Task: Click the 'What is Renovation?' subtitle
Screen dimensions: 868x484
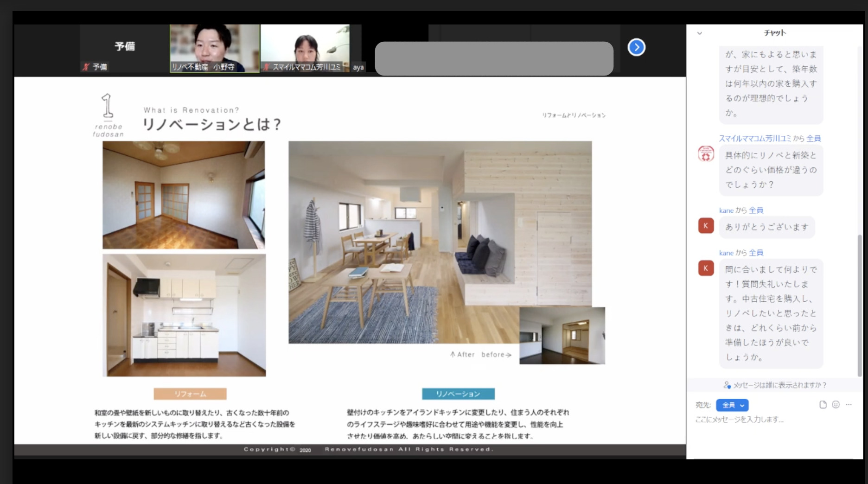Action: point(191,110)
